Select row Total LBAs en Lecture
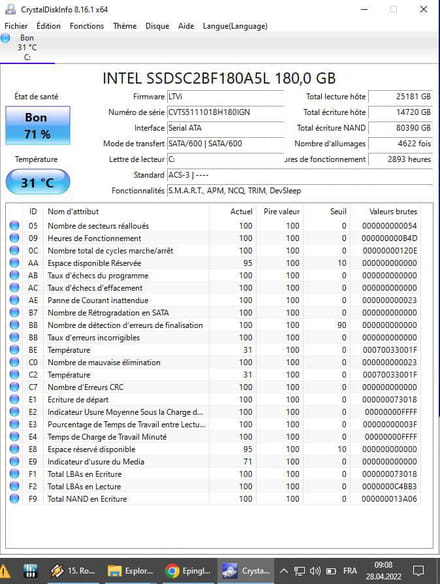440x584 pixels. click(214, 486)
